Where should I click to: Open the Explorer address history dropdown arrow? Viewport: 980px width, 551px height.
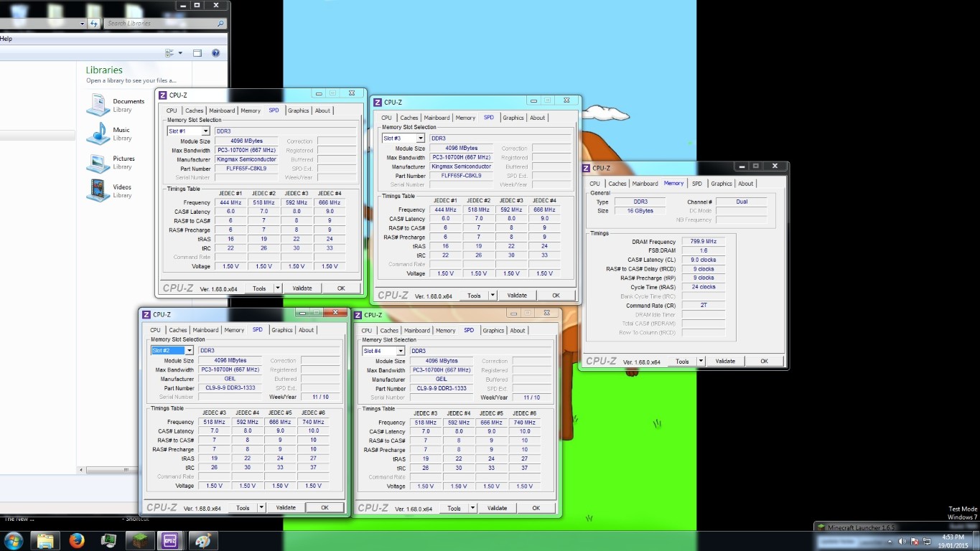[80, 24]
